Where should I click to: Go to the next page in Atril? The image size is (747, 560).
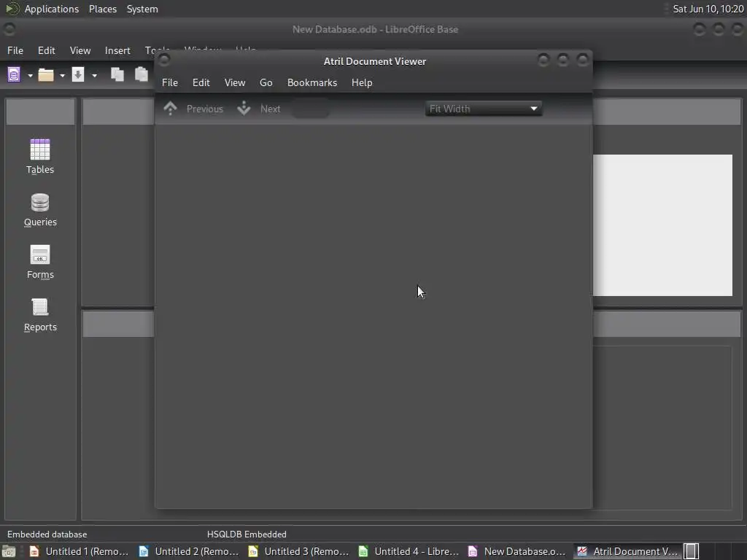point(259,109)
